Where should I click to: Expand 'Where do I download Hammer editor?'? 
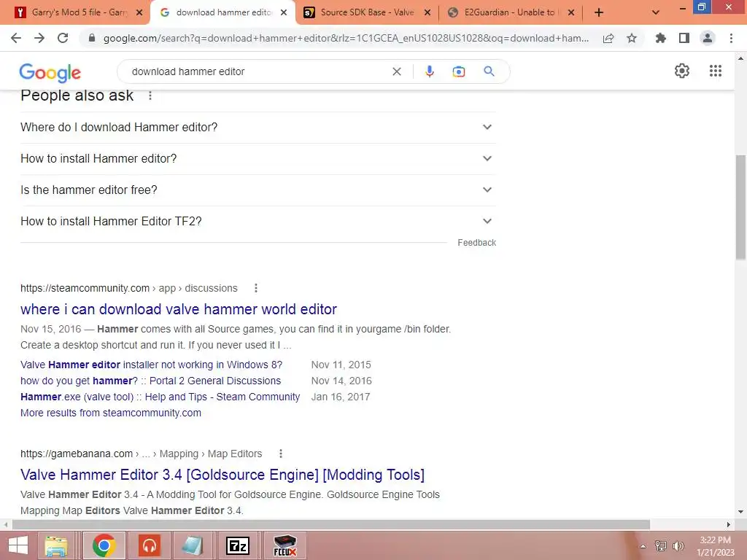pos(258,127)
